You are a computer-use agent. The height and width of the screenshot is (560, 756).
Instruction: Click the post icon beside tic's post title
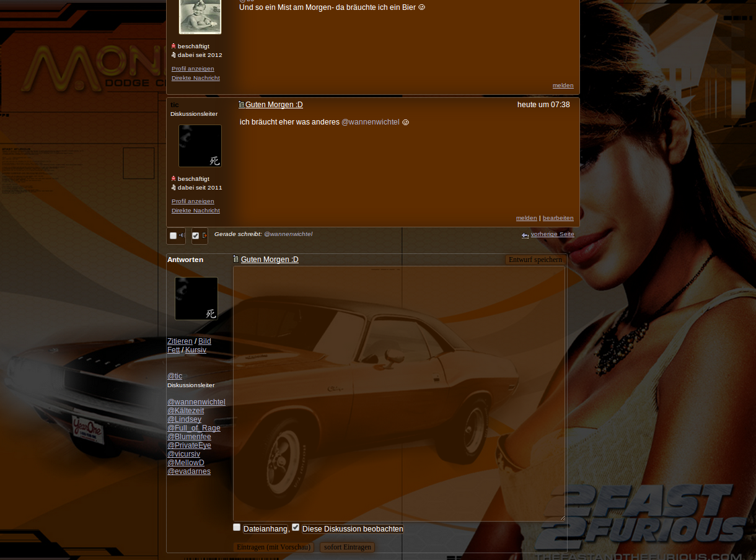(x=242, y=105)
